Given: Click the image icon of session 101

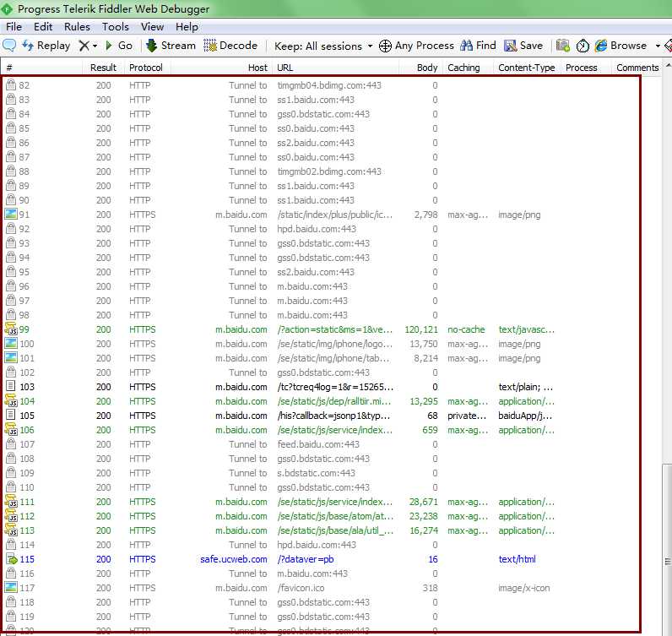Looking at the screenshot, I should [x=11, y=357].
